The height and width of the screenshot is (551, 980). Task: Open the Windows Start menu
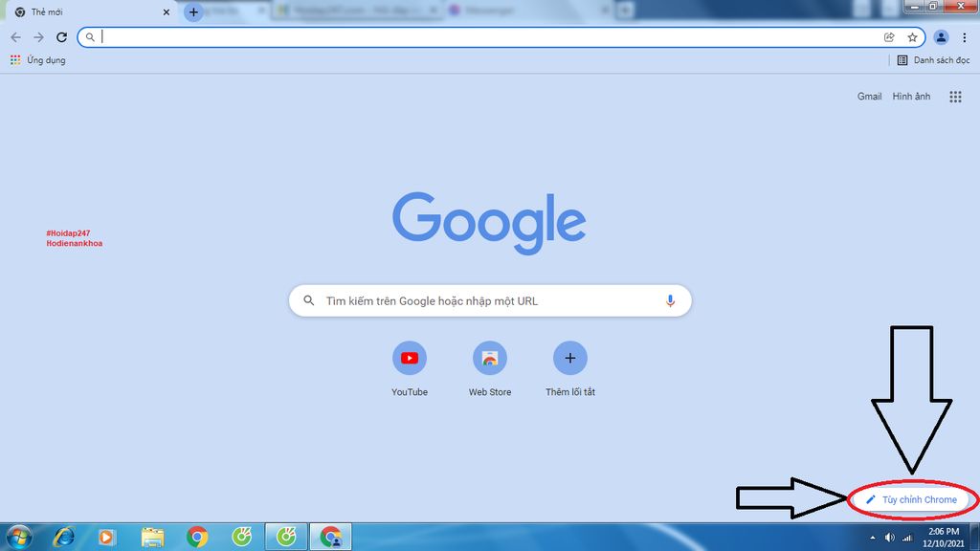18,537
